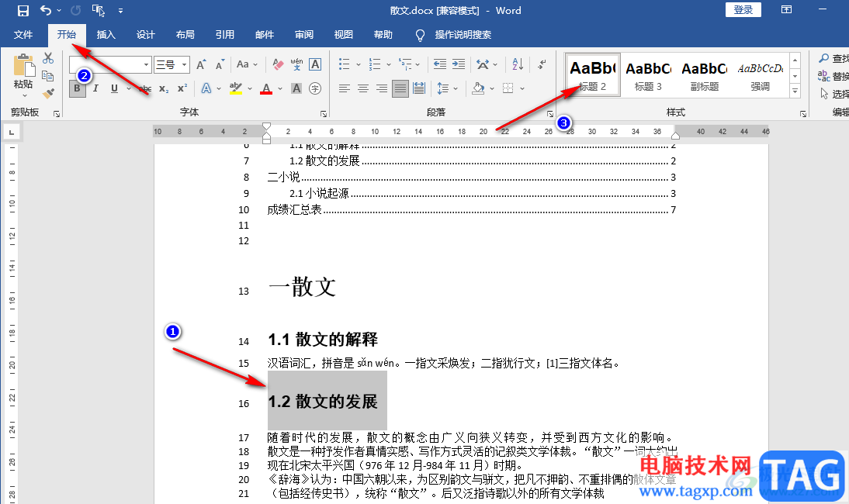Increase paragraph indent
This screenshot has width=849, height=504.
pos(459,64)
